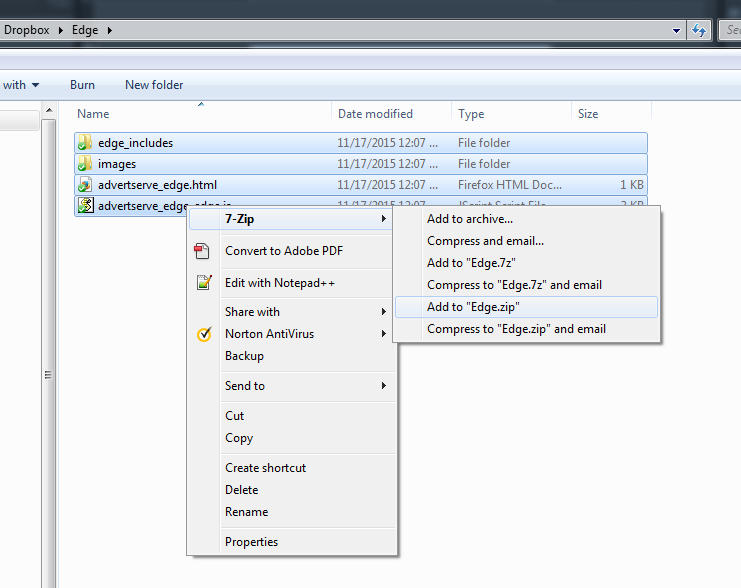
Task: Expand the Dropbox breadcrumb arrow
Action: tap(60, 30)
